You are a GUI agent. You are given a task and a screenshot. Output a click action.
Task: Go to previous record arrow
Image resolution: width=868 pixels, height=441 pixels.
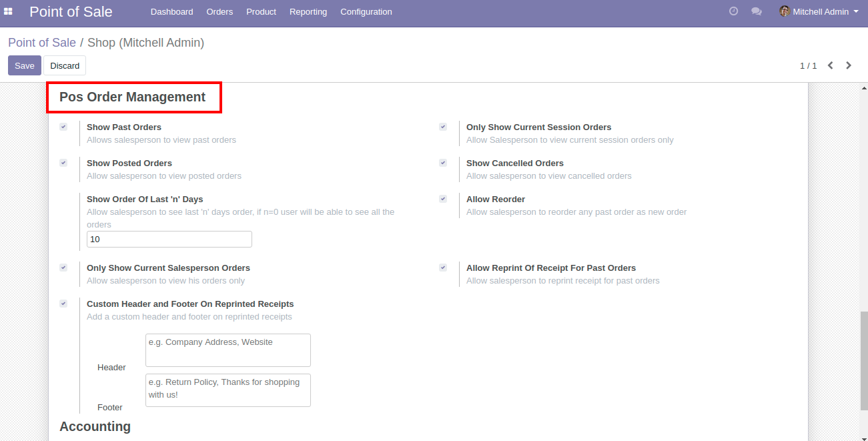tap(831, 65)
